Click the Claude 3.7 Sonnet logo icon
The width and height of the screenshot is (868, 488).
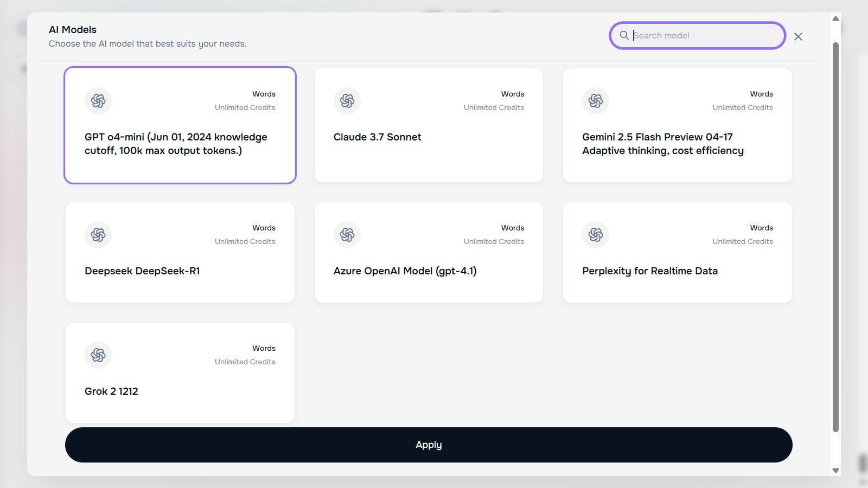(347, 101)
